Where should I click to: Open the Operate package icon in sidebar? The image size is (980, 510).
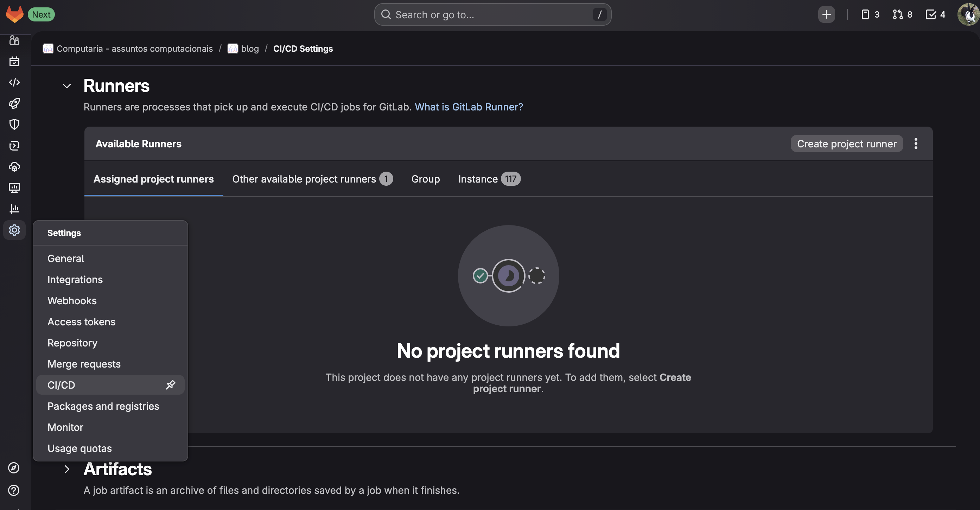tap(14, 167)
